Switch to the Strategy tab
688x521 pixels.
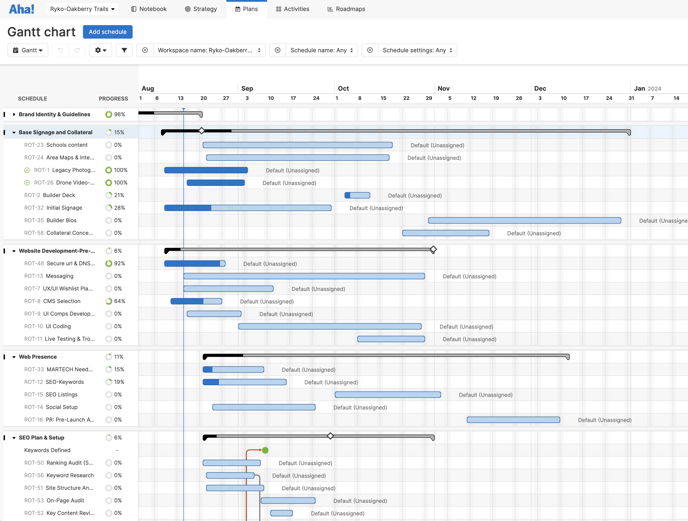tap(200, 9)
